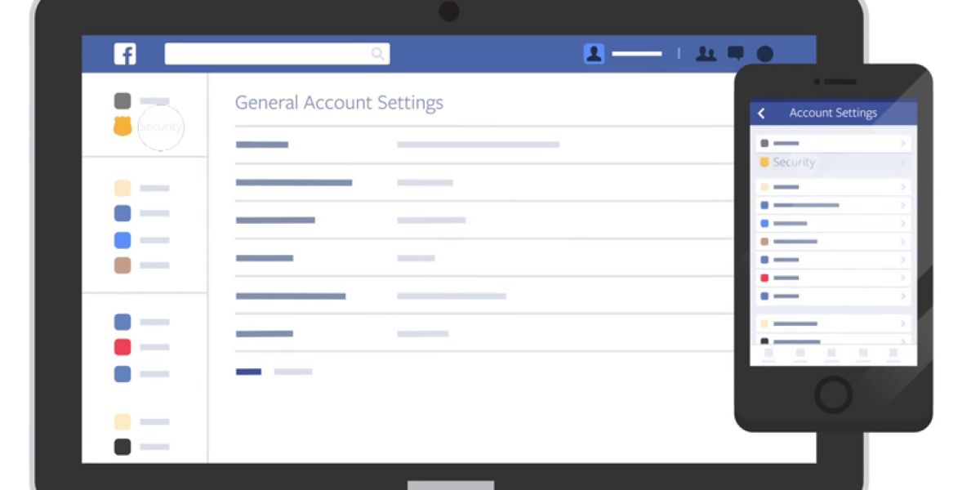Select the tan icon in the laptop sidebar
The width and height of the screenshot is (980, 490).
[122, 265]
